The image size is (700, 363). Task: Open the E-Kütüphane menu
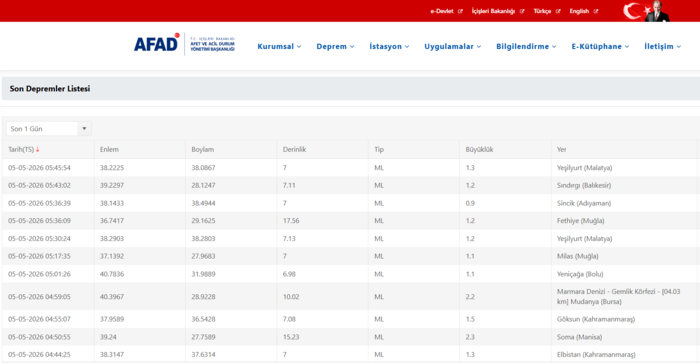(x=600, y=46)
